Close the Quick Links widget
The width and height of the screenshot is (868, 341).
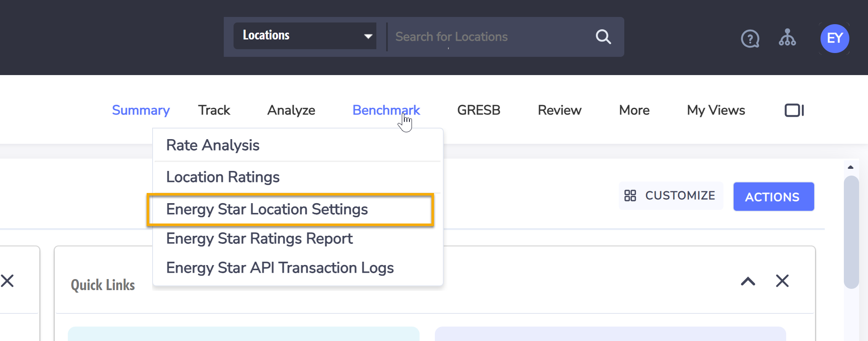point(782,281)
